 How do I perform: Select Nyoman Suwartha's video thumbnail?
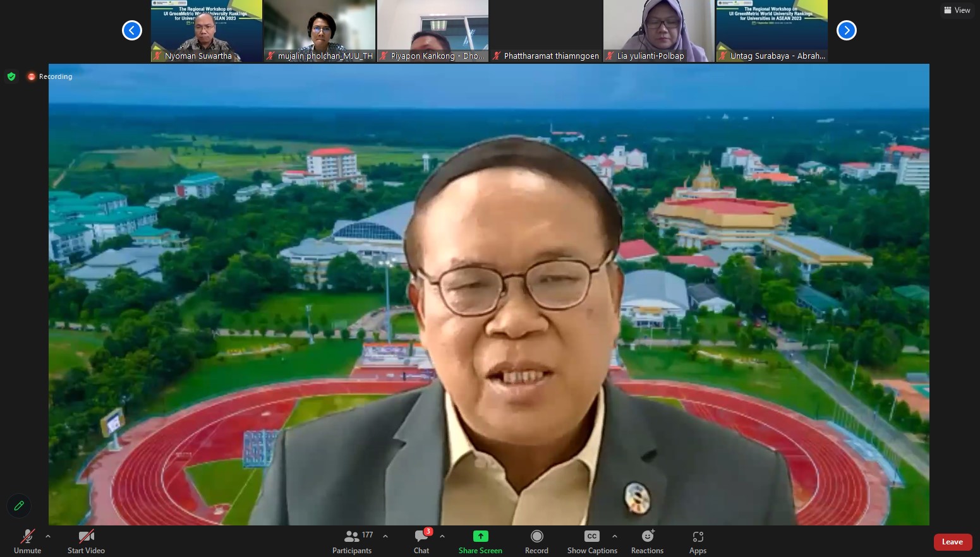coord(206,30)
